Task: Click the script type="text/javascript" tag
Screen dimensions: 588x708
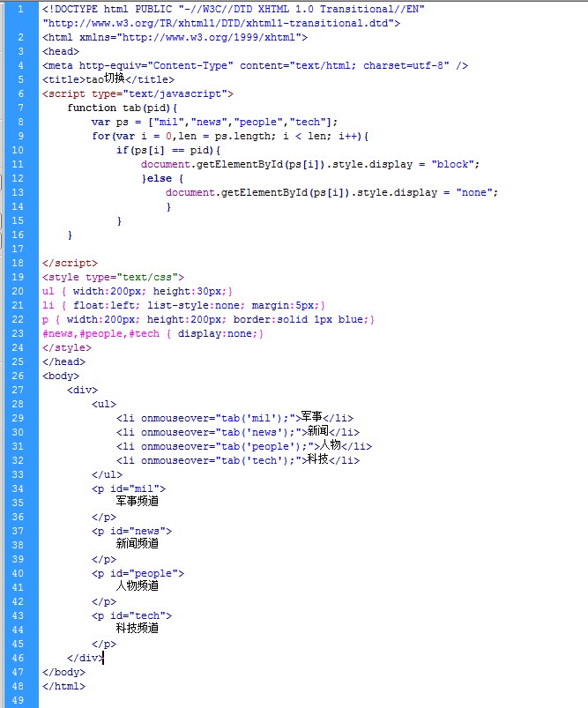Action: pyautogui.click(x=138, y=94)
